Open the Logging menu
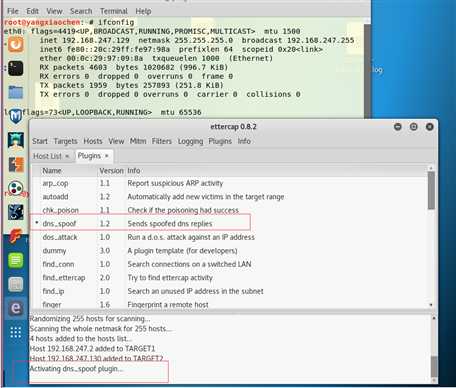This screenshot has height=388, width=456. [190, 141]
